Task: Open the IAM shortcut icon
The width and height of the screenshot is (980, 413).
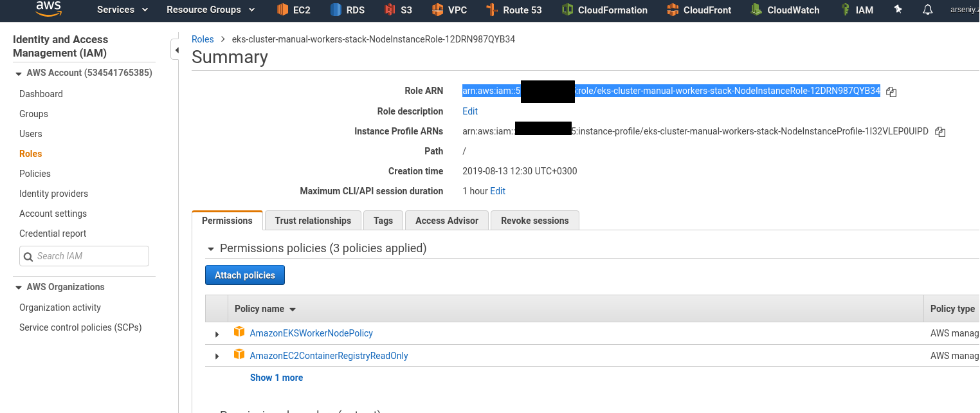Action: click(x=845, y=10)
